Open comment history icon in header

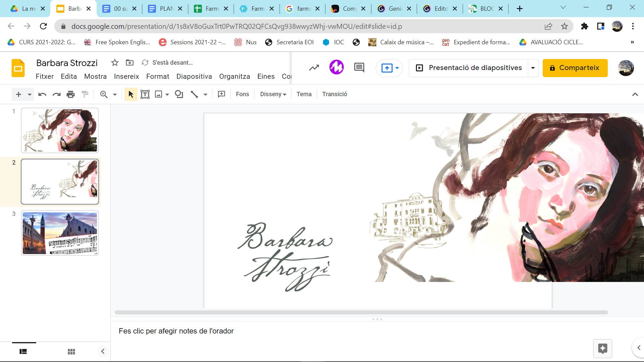pyautogui.click(x=359, y=68)
